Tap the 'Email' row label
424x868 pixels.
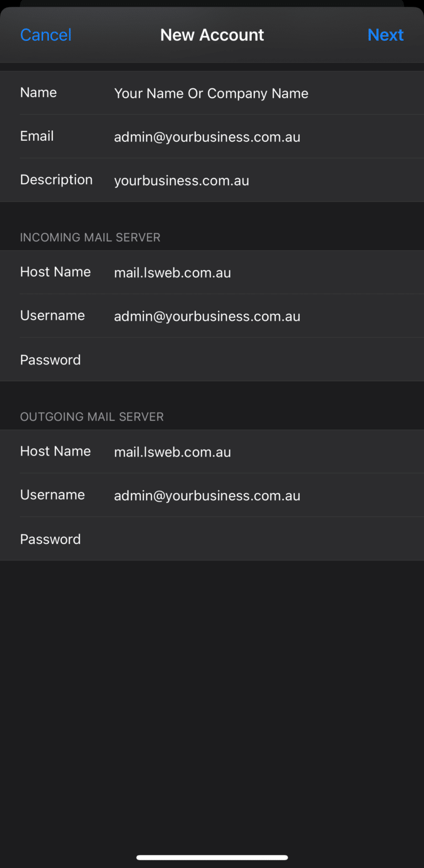coord(37,136)
